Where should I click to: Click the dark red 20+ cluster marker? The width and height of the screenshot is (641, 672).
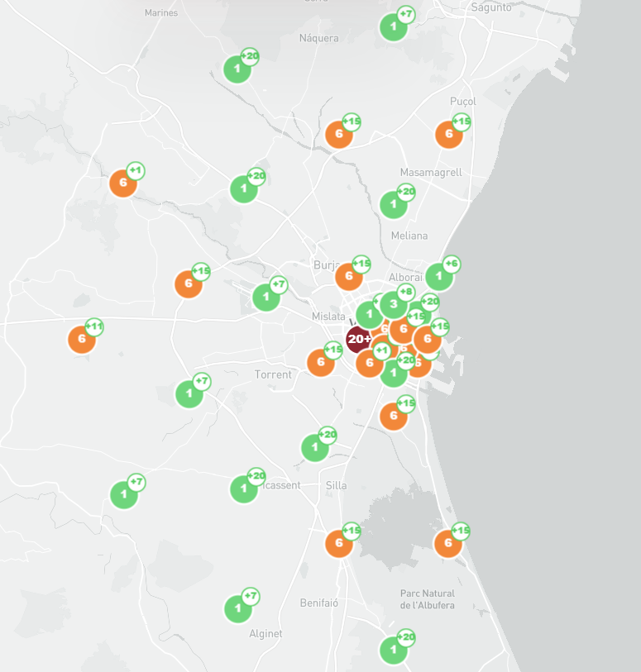(x=359, y=339)
